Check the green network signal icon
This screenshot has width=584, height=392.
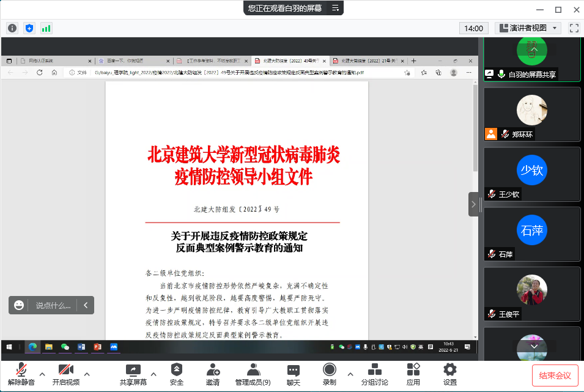pos(46,28)
